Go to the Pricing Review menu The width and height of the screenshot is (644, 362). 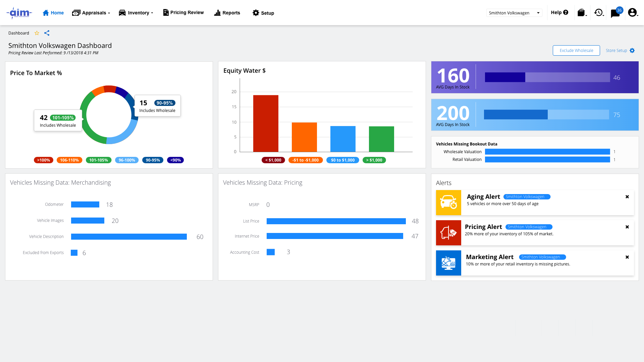pos(183,13)
